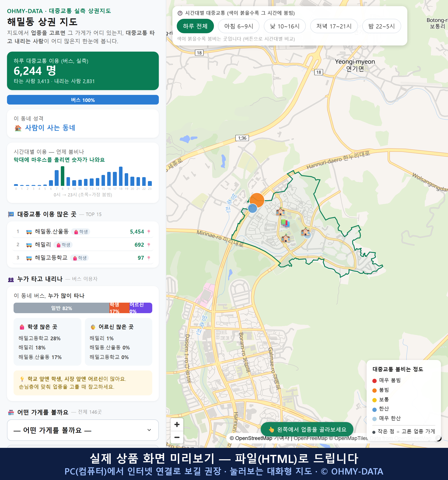The width and height of the screenshot is (448, 480).
Task: Click the orange 학생 17% segment
Action: click(119, 308)
